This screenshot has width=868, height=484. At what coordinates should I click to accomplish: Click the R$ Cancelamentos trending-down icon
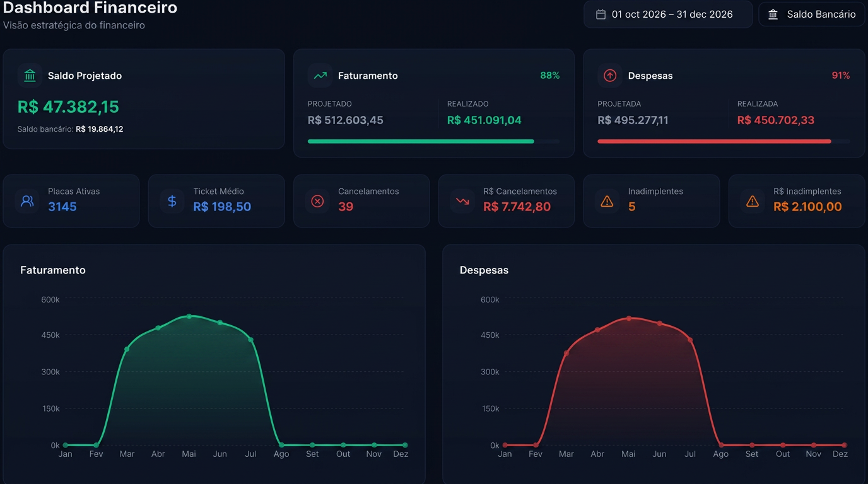click(462, 201)
